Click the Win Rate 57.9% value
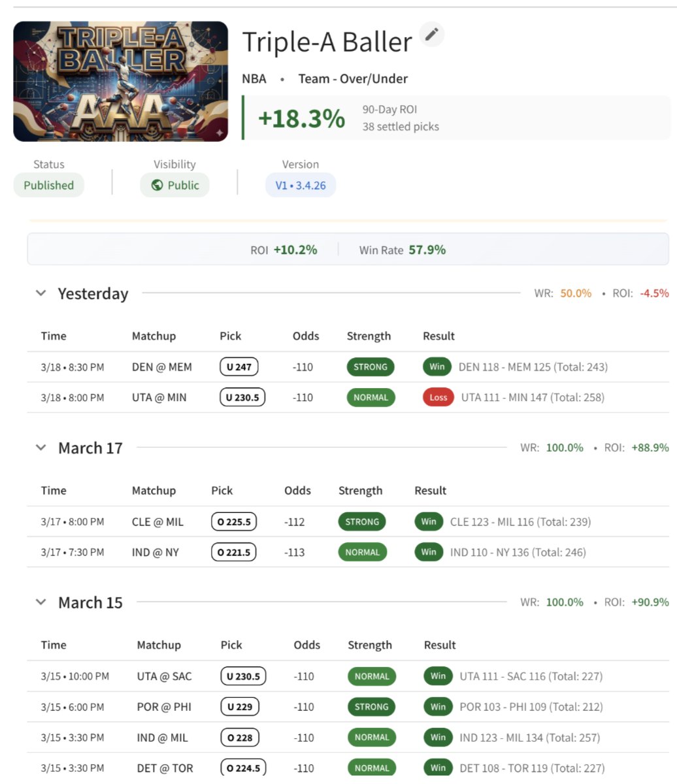Viewport: 677px width, 784px height. (x=427, y=250)
